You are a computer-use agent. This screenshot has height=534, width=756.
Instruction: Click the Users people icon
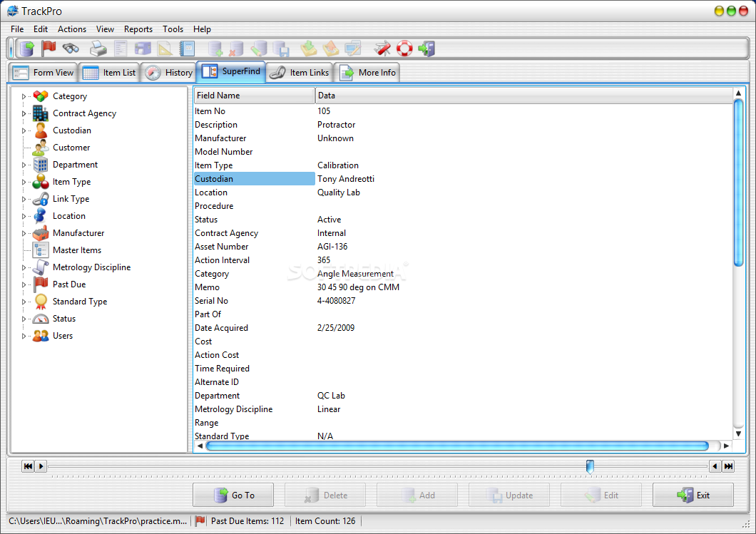[x=41, y=335]
